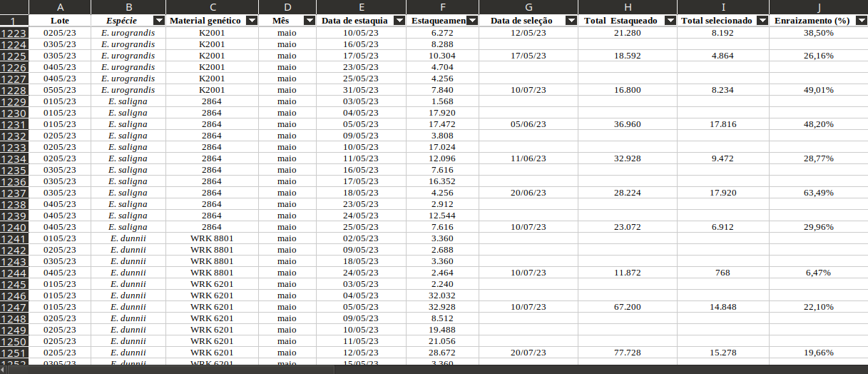This screenshot has width=868, height=374.
Task: Click 'E. saligna' cell in row 1229
Action: [128, 101]
